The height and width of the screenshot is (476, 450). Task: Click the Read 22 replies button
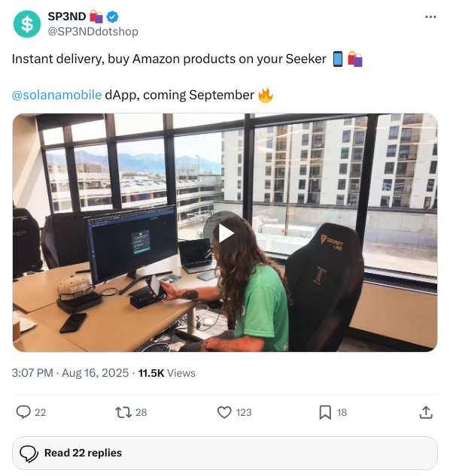point(225,453)
